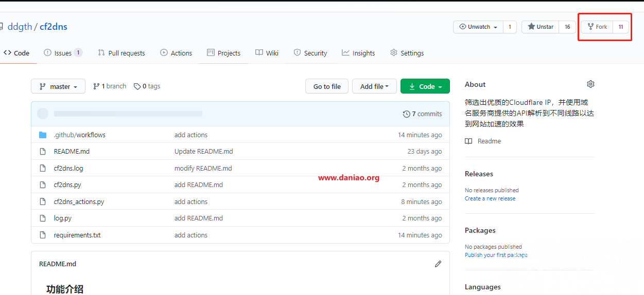Click the history clock icon by 7 commits
644x295 pixels.
coord(407,114)
